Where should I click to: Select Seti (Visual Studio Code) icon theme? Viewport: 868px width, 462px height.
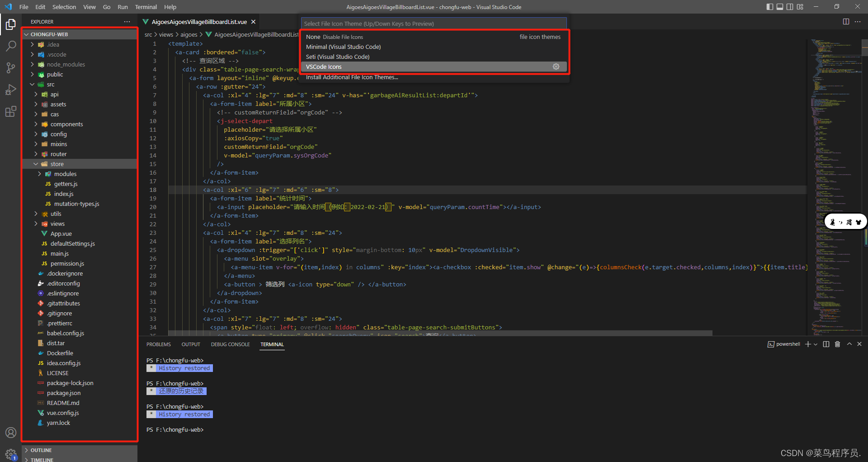coord(434,57)
